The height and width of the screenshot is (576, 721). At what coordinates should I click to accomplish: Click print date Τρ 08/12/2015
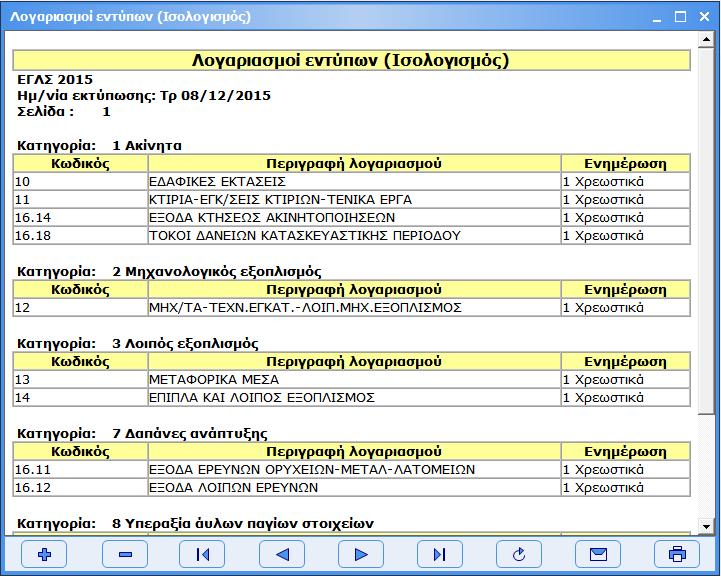point(215,96)
